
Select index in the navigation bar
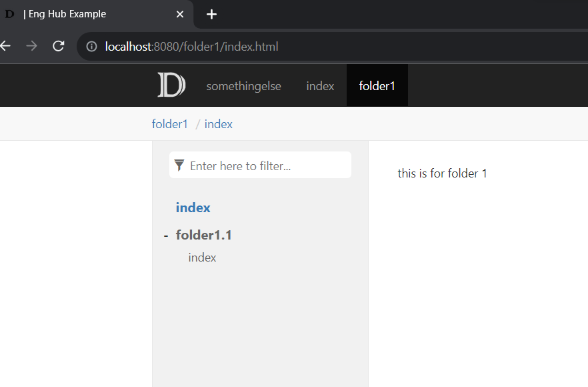coord(320,85)
